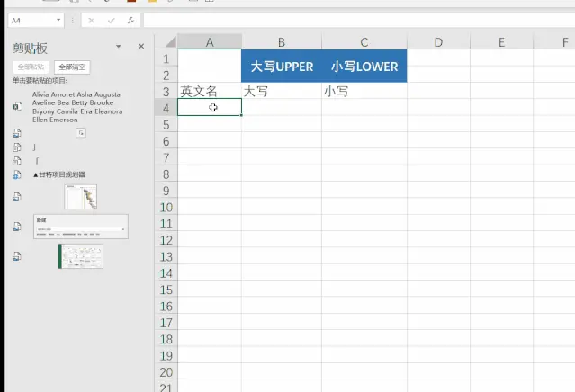Screen dimensions: 575x392
Task: Open the 剪贴板 pane options dropdown arrow
Action: coord(119,47)
